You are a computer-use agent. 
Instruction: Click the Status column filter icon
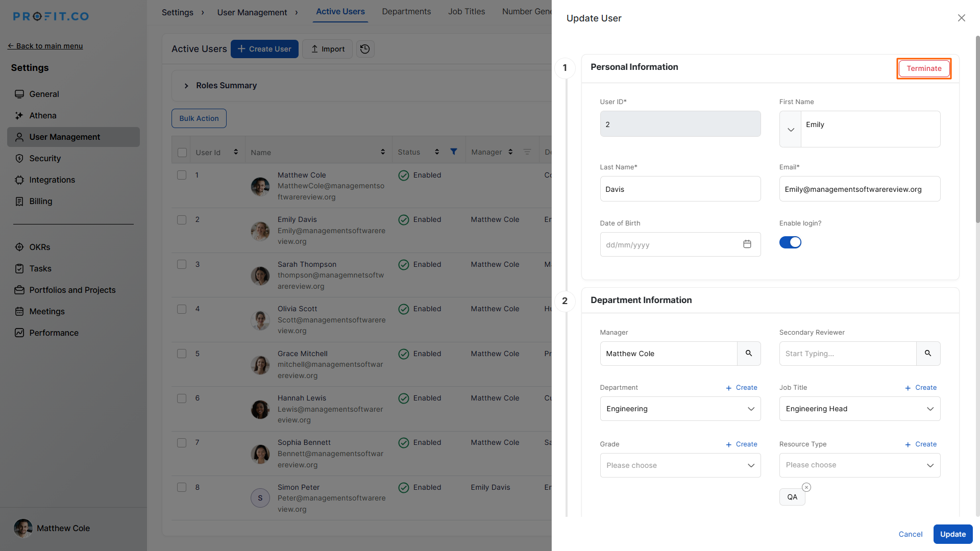pyautogui.click(x=453, y=152)
